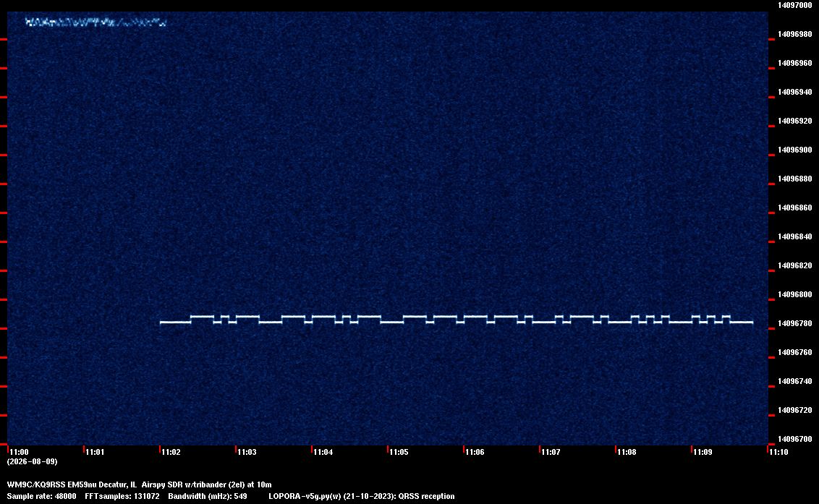819x504 pixels.
Task: Click the 11:09 time marker
Action: 703,452
